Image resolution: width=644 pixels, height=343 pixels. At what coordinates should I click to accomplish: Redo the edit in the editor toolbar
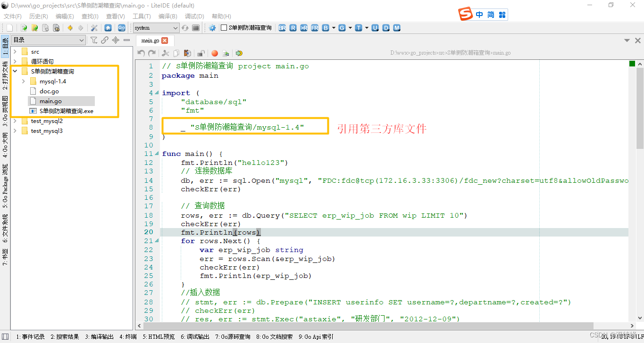point(152,53)
